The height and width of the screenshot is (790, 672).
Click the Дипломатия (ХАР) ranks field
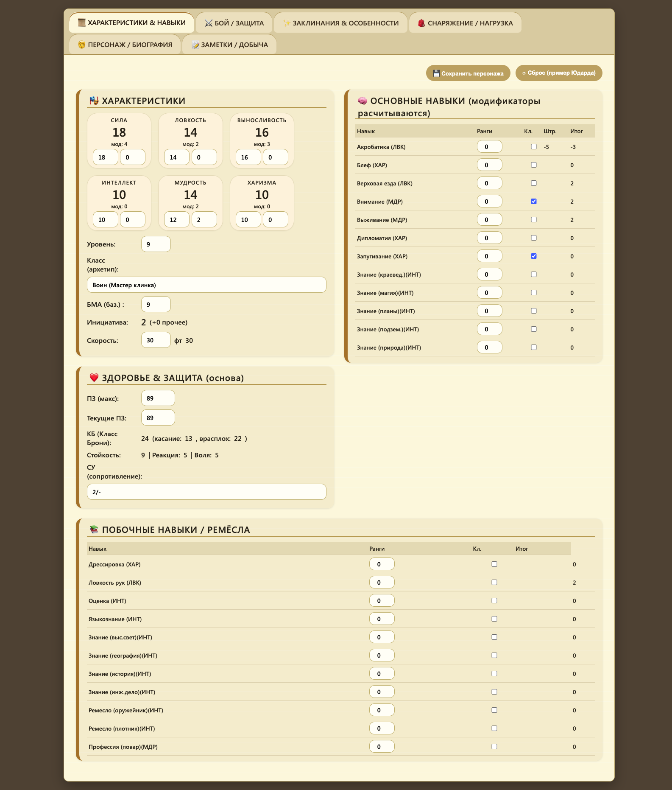[x=490, y=238]
